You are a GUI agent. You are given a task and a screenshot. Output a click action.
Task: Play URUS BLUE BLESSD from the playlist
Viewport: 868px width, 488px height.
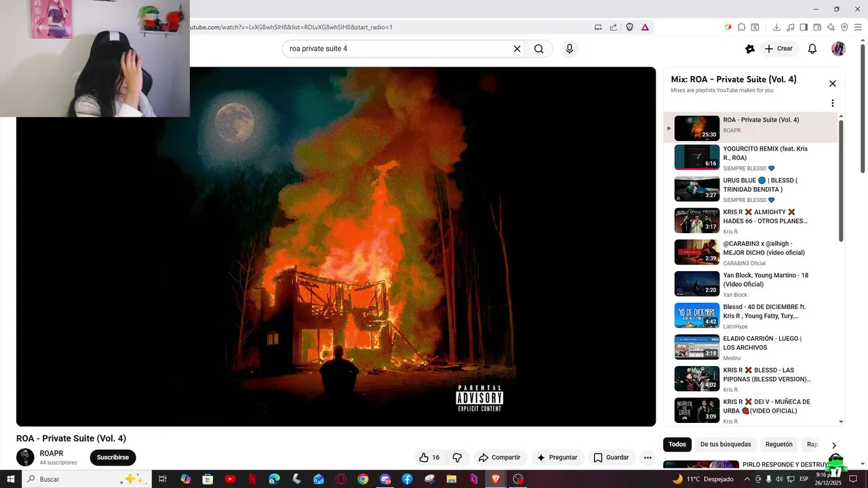point(751,189)
